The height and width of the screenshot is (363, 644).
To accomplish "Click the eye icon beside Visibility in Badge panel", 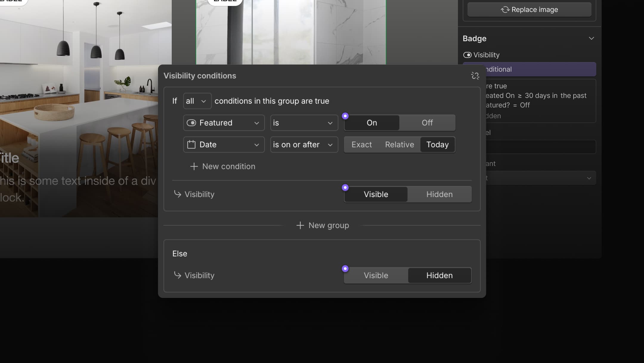I will tap(467, 55).
